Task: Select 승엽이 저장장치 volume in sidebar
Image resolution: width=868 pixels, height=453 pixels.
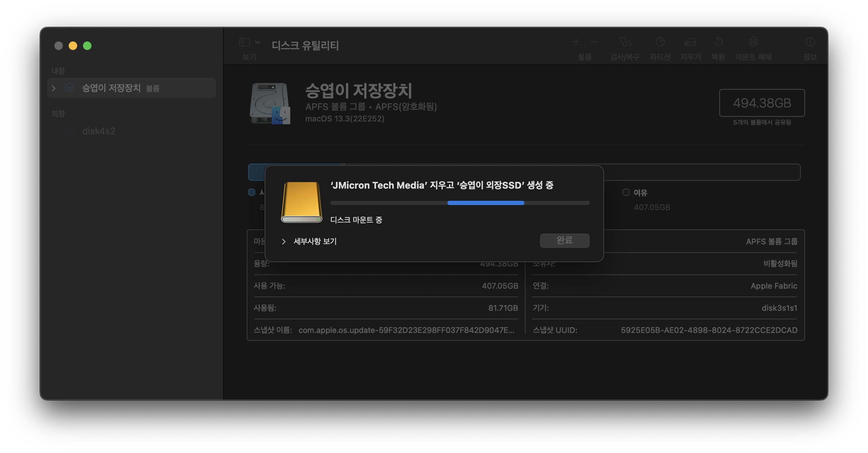Action: tap(111, 88)
